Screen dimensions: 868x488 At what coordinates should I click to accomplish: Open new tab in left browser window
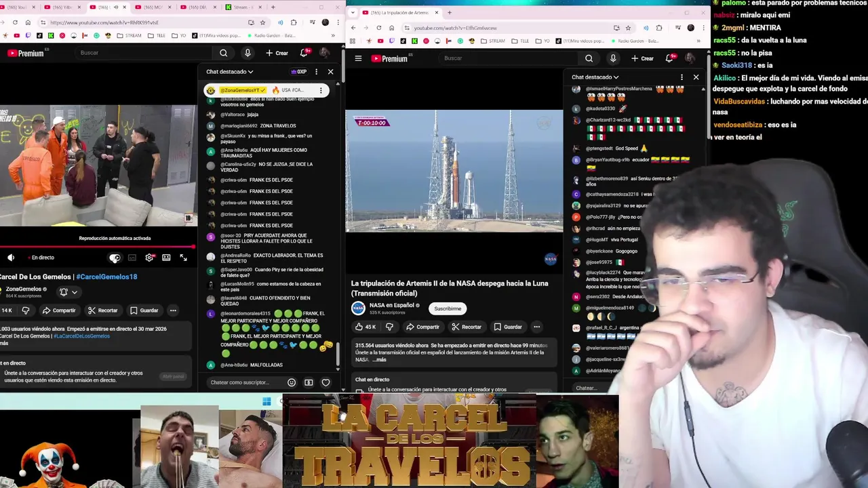(x=273, y=7)
